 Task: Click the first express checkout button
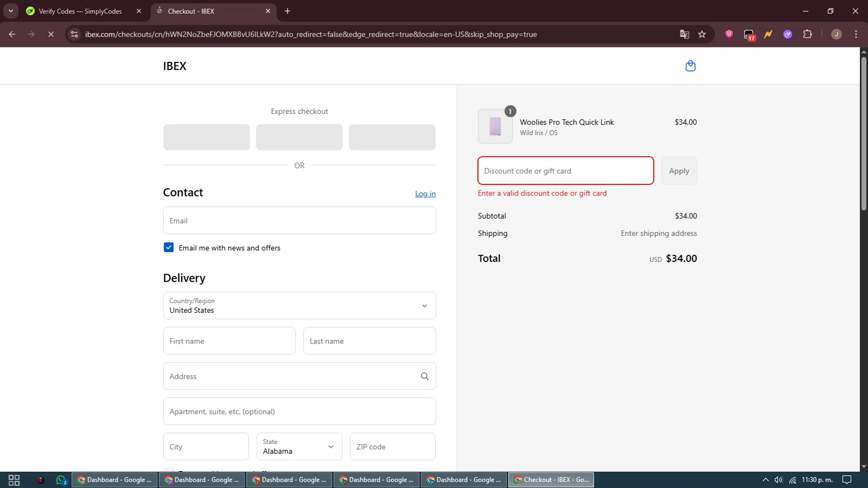coord(207,137)
